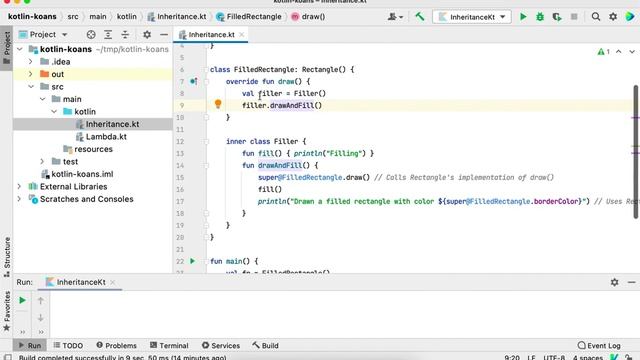Go to next highlighted error arrow

click(x=632, y=52)
